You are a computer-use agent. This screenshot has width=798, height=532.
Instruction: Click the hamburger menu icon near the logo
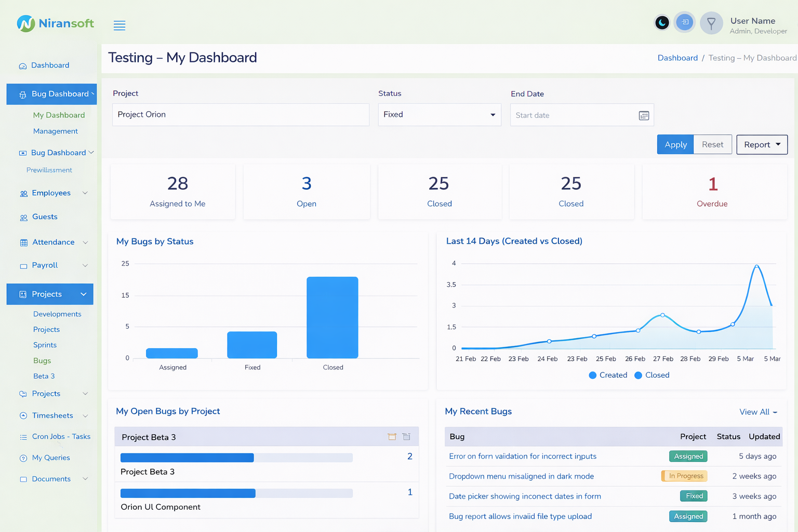[119, 25]
